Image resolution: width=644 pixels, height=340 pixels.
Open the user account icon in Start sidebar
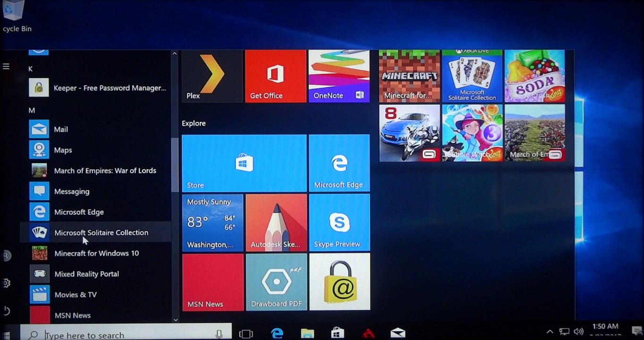point(6,255)
